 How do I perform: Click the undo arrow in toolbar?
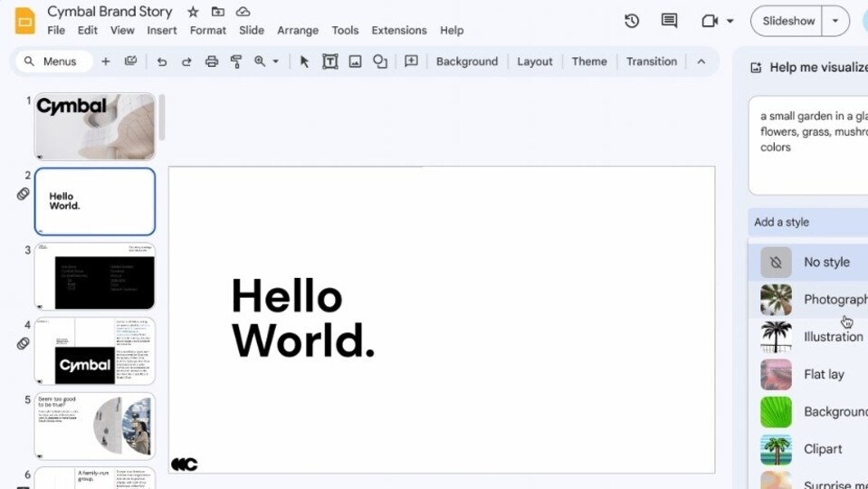click(162, 62)
